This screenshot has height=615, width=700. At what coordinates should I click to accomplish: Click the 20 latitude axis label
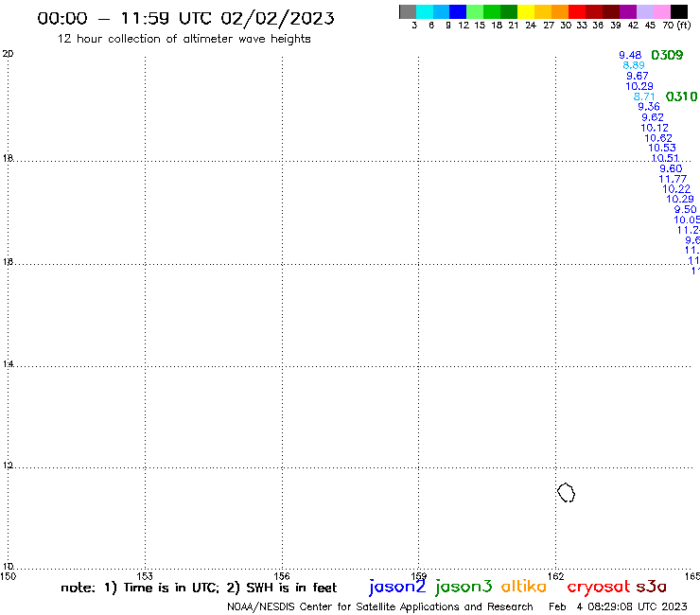click(x=8, y=54)
